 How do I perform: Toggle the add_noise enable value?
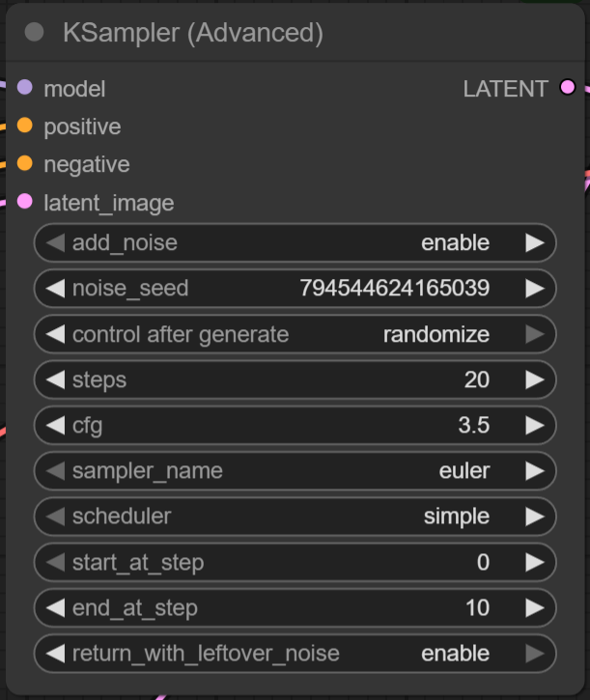(x=455, y=243)
